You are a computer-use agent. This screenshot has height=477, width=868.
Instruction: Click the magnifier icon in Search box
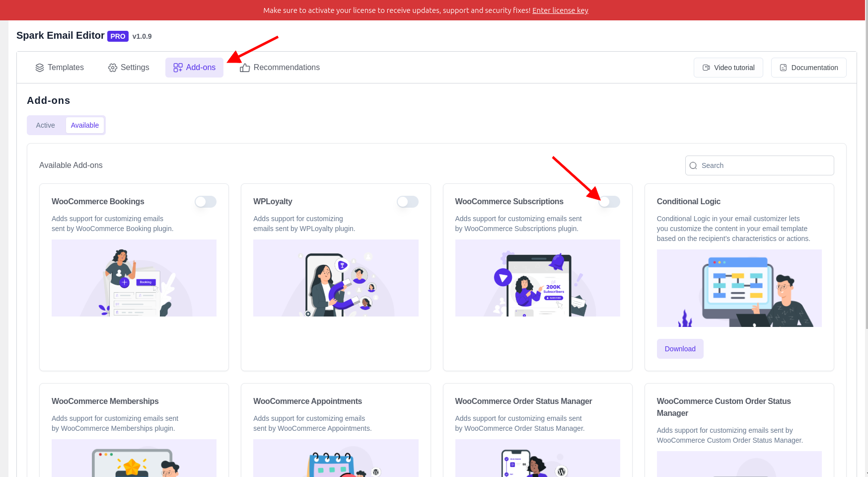pyautogui.click(x=693, y=165)
